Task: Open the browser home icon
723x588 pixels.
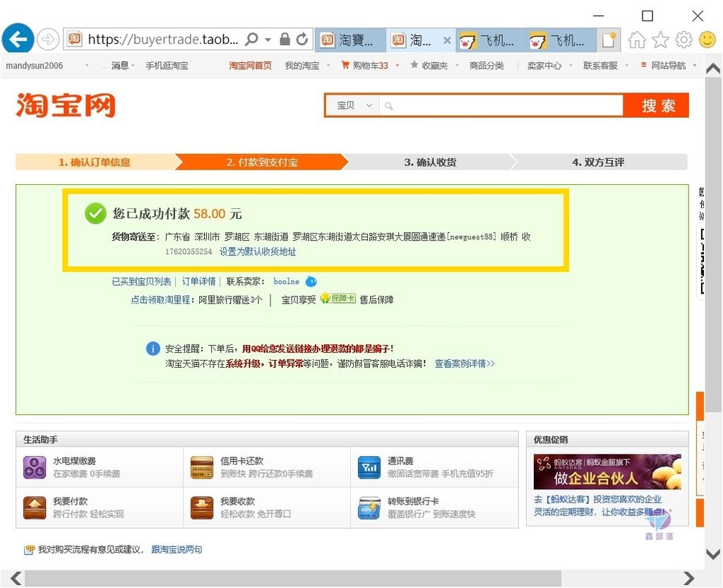Action: pyautogui.click(x=637, y=40)
